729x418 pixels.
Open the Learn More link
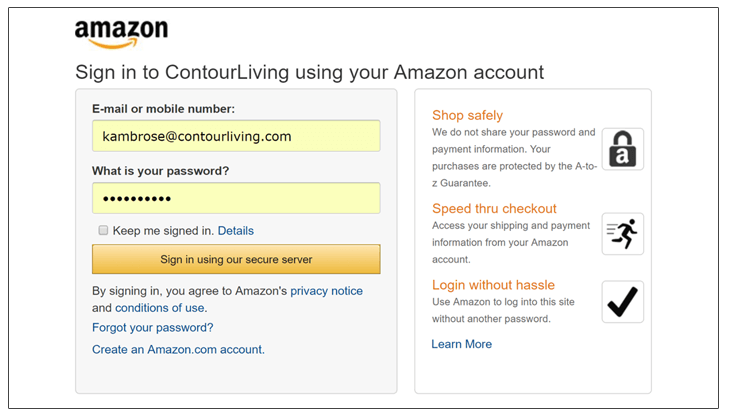[461, 344]
